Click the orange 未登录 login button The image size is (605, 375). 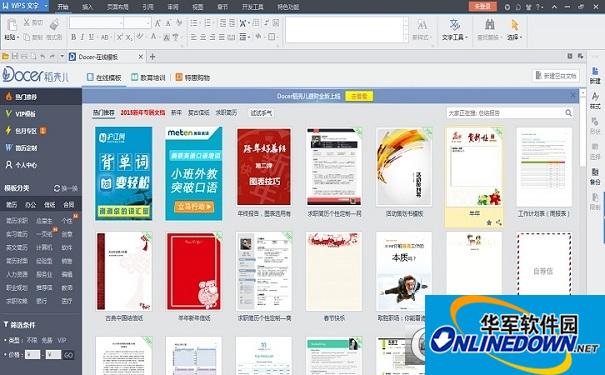click(x=482, y=6)
